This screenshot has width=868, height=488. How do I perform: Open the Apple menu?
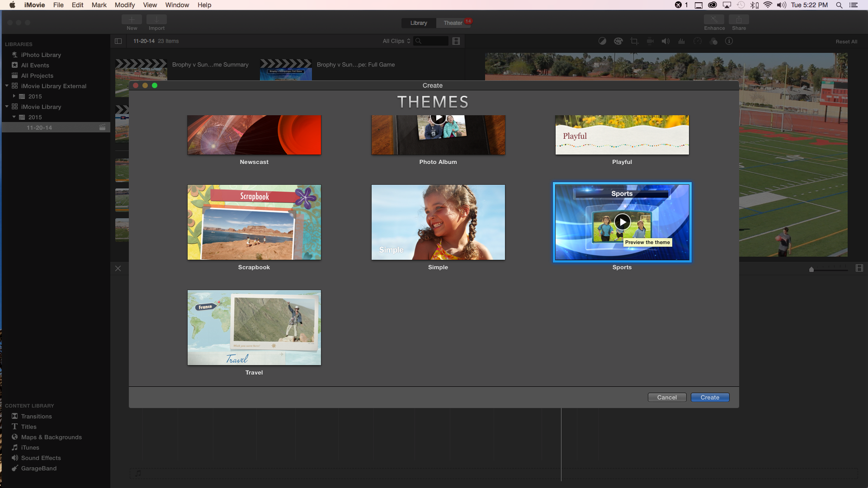(x=12, y=5)
